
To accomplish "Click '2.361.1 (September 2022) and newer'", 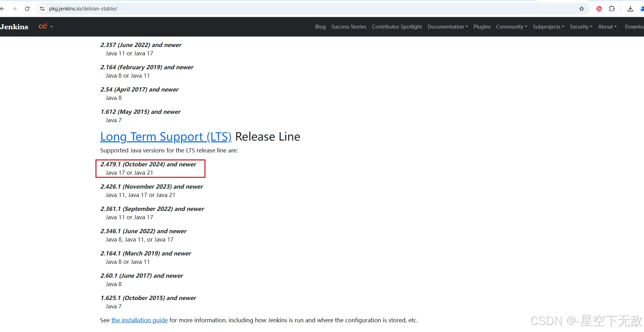I will pos(152,209).
